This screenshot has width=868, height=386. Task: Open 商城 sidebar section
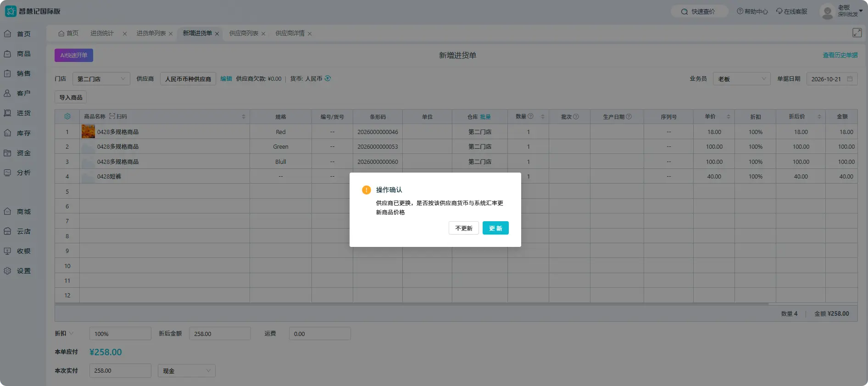click(17, 212)
